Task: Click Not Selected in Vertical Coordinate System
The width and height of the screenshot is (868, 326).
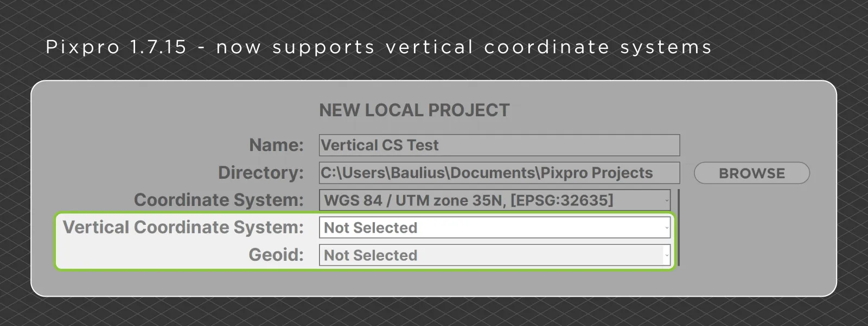Action: click(x=372, y=228)
